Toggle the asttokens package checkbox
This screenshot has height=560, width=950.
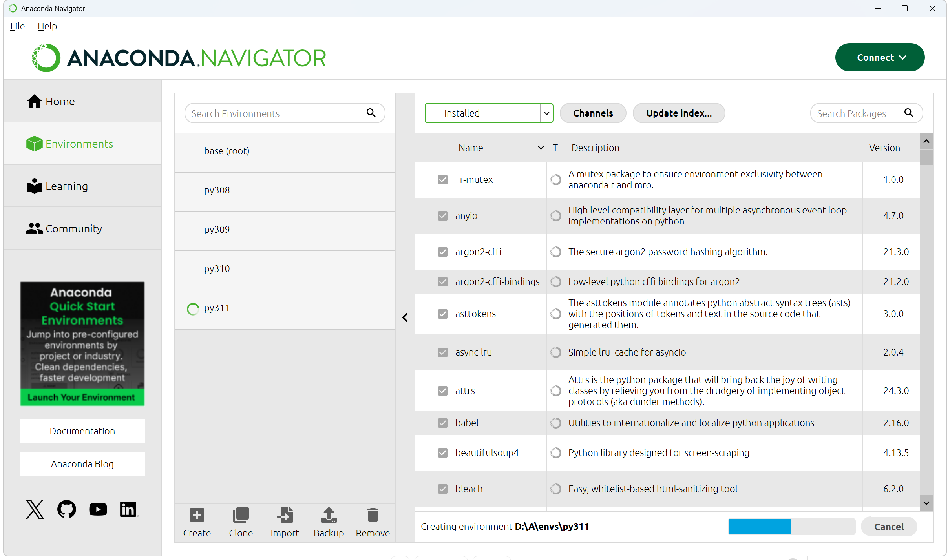(443, 314)
